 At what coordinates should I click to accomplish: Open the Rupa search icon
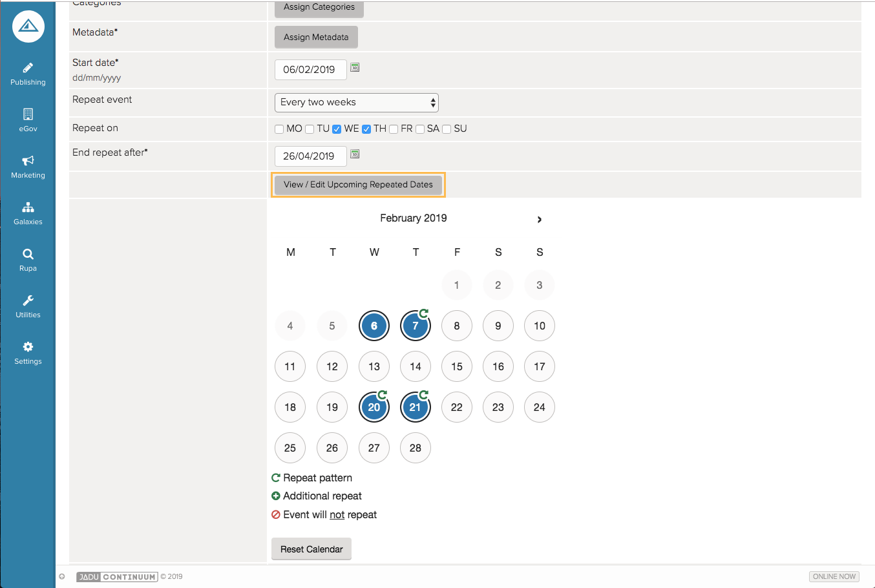point(28,254)
